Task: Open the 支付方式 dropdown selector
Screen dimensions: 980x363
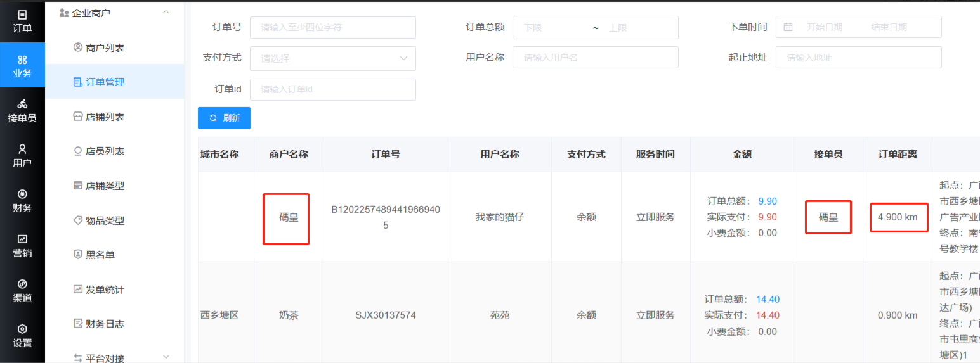Action: 332,58
